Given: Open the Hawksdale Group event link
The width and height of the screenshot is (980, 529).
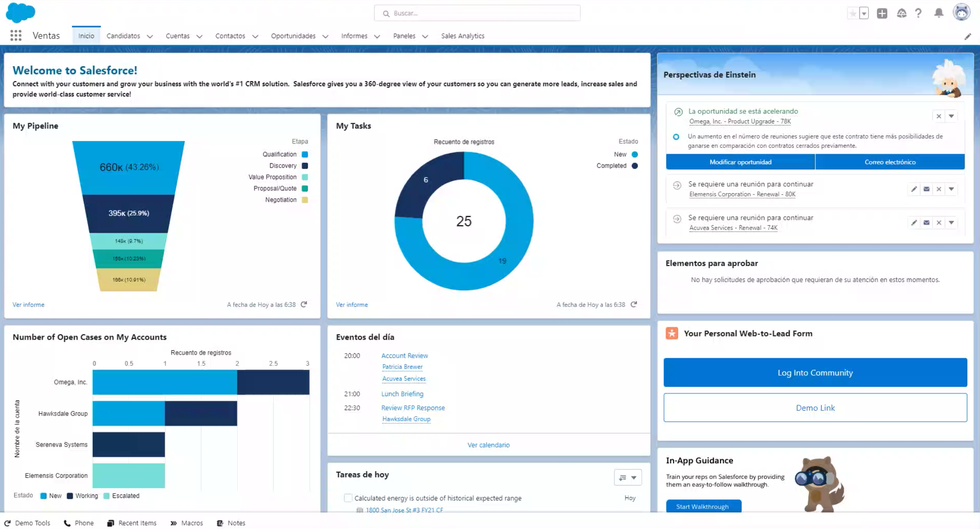Looking at the screenshot, I should (406, 419).
